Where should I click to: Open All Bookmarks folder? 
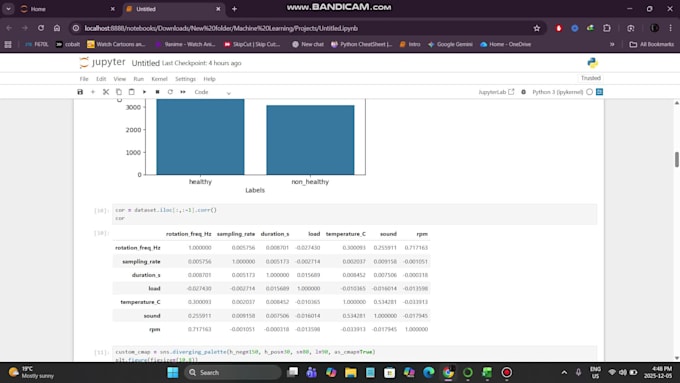[651, 44]
